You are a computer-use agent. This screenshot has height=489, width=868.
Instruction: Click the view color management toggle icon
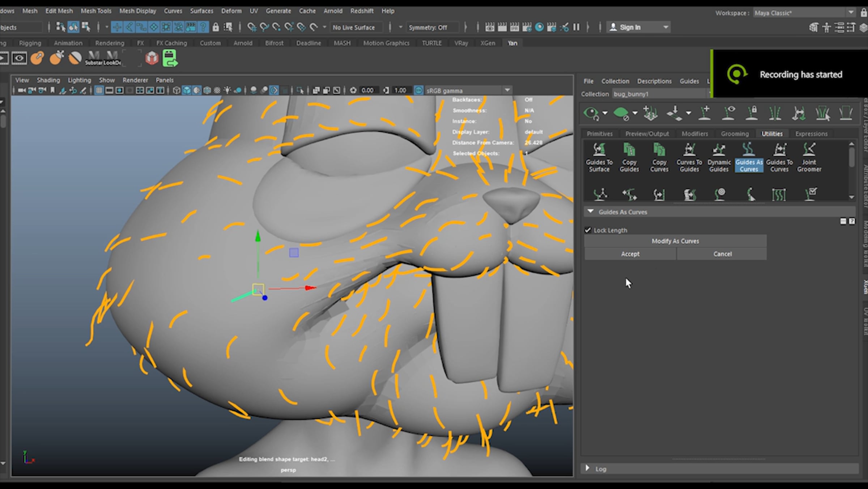click(418, 90)
